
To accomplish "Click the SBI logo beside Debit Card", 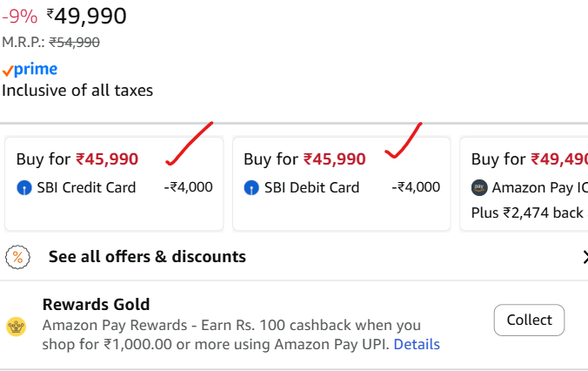I will [x=251, y=187].
